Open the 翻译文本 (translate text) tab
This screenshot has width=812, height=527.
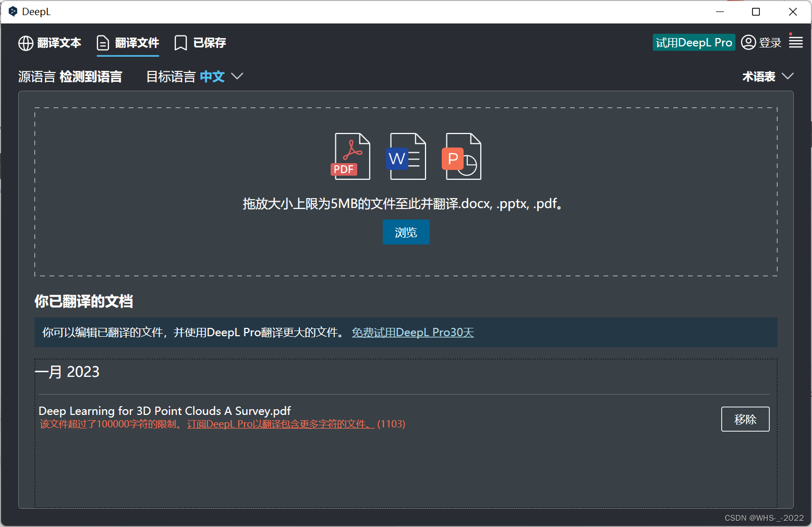click(50, 43)
